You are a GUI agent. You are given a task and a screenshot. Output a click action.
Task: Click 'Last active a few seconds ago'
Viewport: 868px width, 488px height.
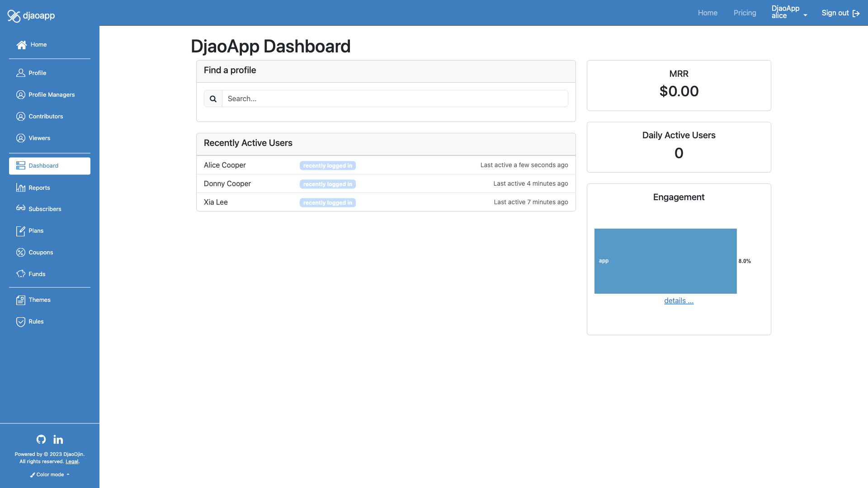click(524, 165)
